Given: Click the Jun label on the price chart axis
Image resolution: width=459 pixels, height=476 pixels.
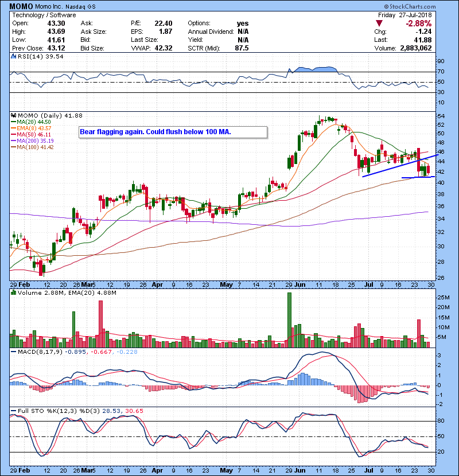Looking at the screenshot, I should point(300,285).
